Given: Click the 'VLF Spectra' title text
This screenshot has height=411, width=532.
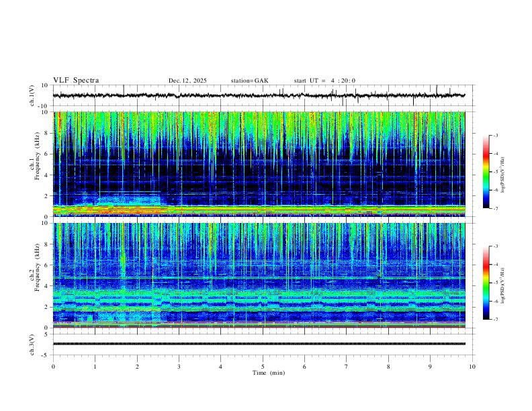Looking at the screenshot, I should (76, 81).
